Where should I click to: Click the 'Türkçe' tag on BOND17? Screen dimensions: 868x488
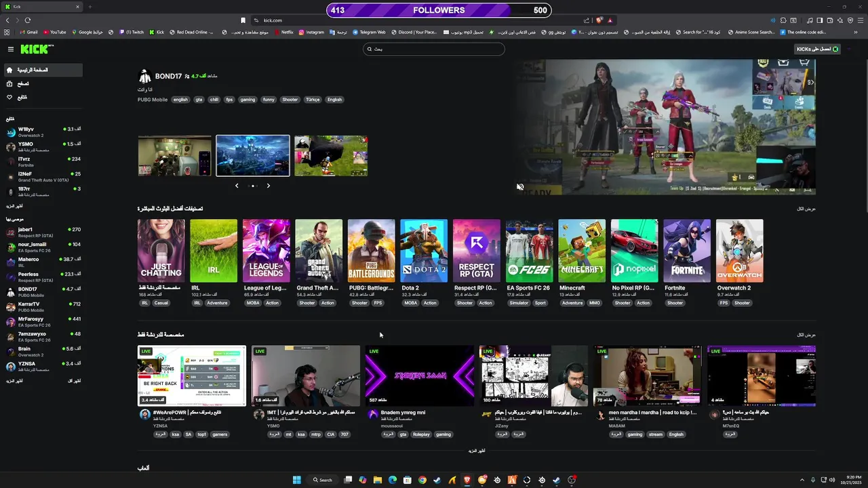tap(313, 100)
